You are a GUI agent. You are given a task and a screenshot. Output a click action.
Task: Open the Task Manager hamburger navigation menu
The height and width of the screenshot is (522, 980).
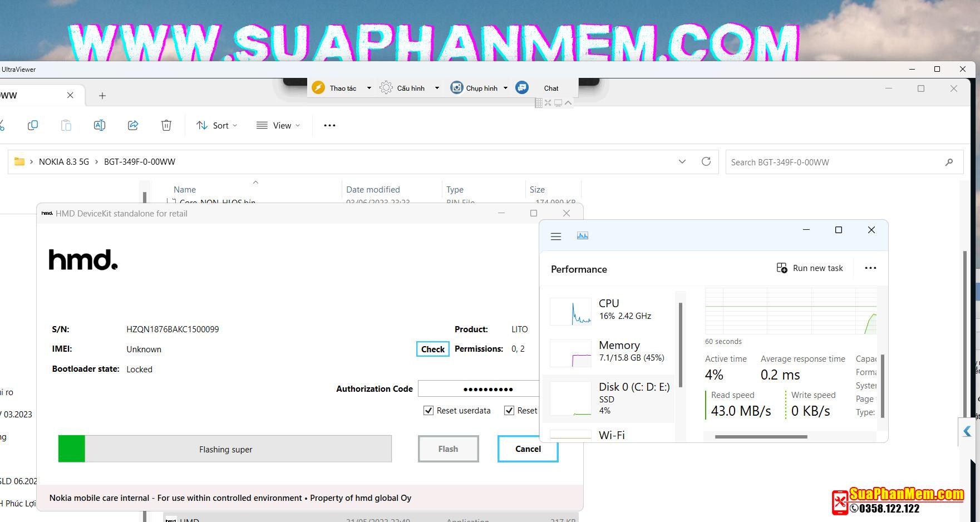click(555, 236)
